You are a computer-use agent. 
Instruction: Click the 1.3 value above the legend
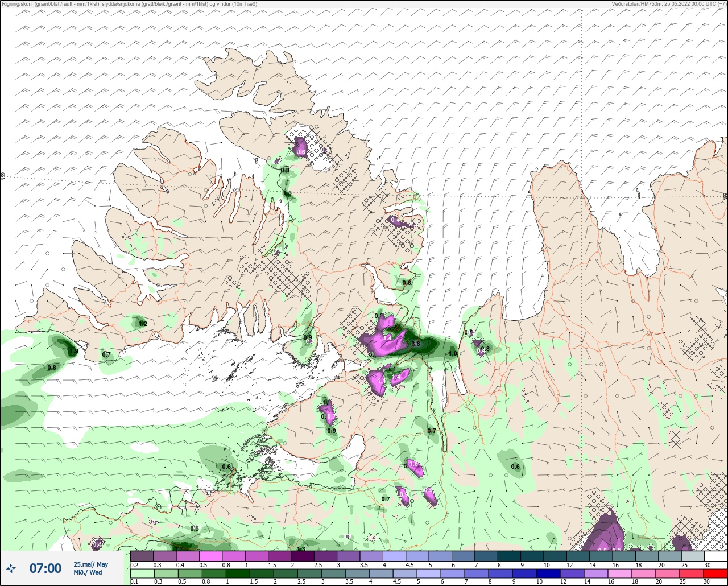coord(301,549)
